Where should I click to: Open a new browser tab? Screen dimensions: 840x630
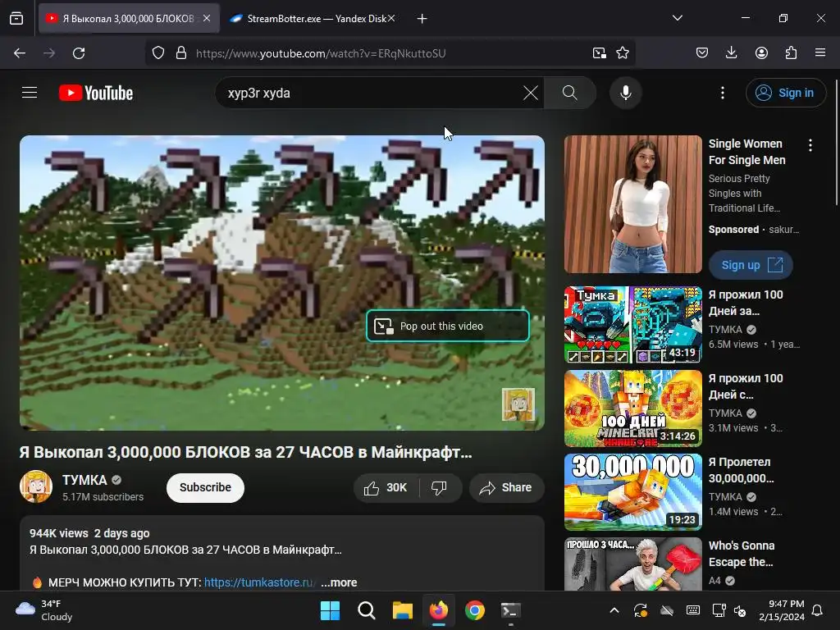(x=422, y=19)
